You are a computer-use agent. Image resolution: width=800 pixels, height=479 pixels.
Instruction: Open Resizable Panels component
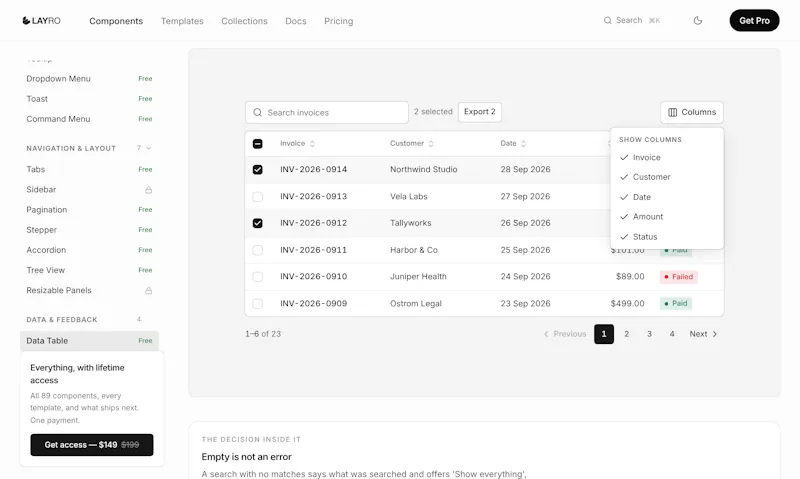tap(89, 290)
